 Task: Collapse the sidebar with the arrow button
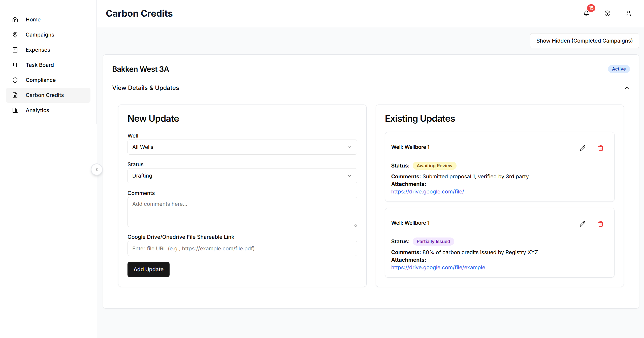click(97, 170)
